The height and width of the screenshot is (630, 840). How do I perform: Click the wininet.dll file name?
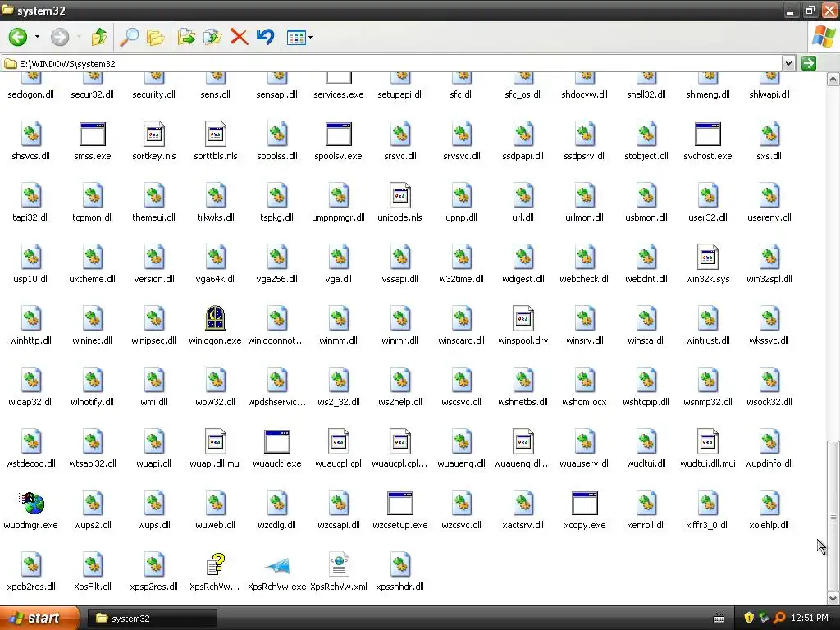(93, 340)
